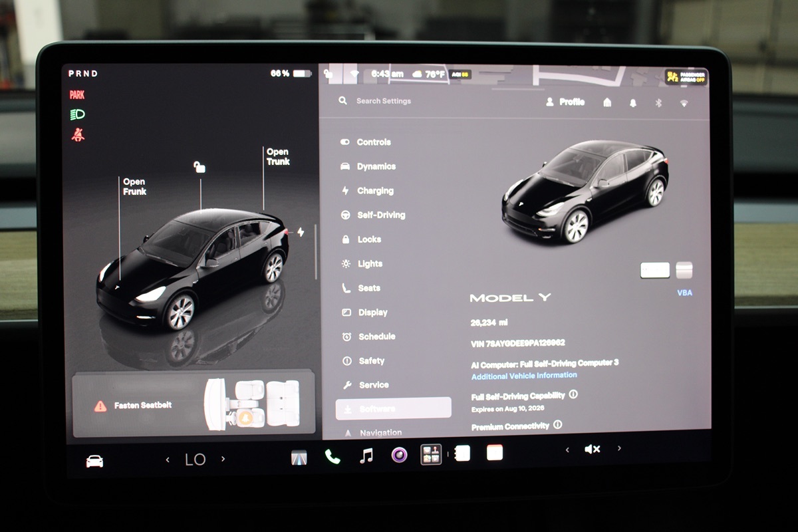Open the Service settings menu
The image size is (798, 532).
click(x=365, y=385)
